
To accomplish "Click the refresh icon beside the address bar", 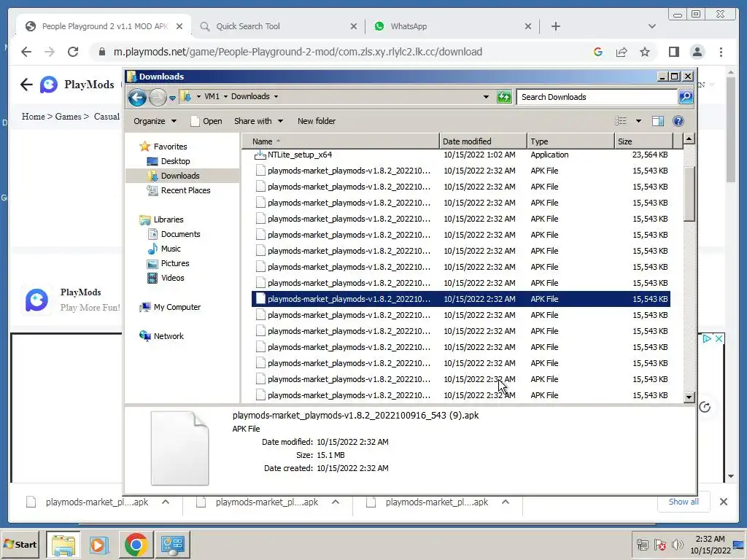I will pyautogui.click(x=504, y=97).
